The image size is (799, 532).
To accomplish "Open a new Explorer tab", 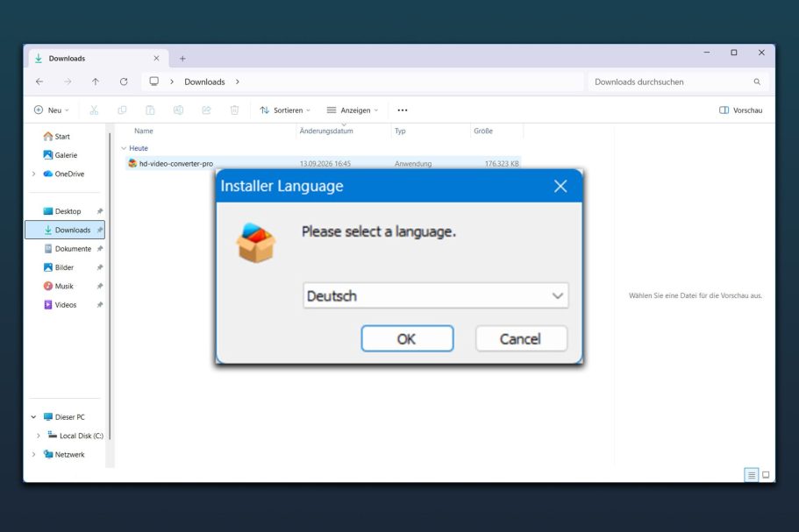I will click(182, 59).
